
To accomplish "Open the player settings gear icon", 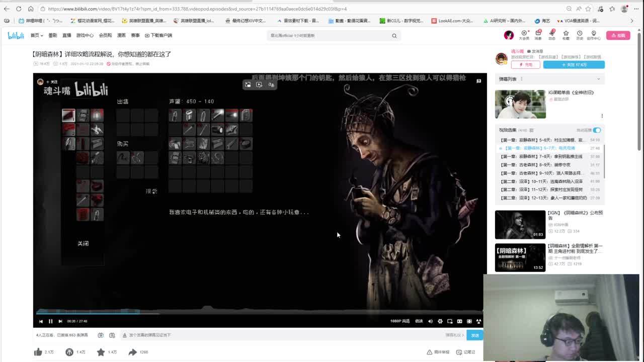I will (440, 321).
